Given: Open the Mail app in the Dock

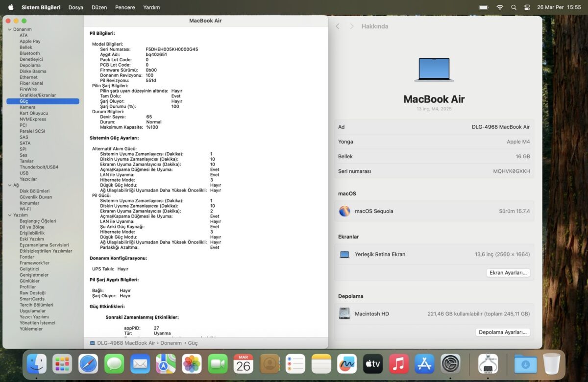Looking at the screenshot, I should (x=140, y=364).
